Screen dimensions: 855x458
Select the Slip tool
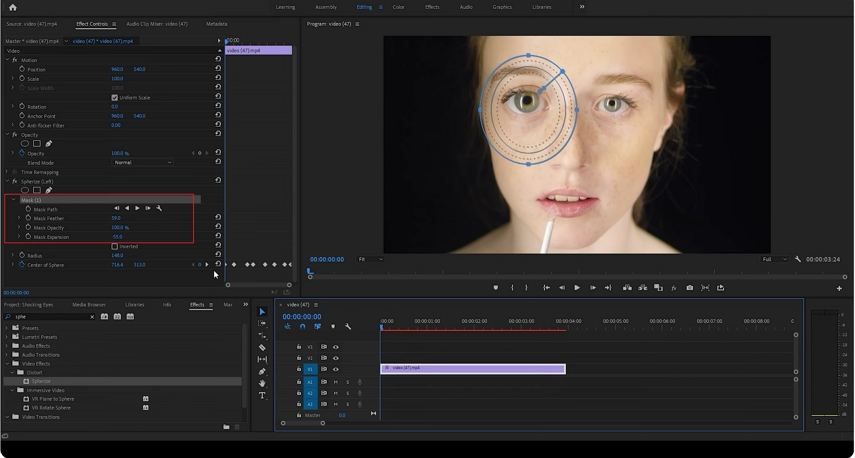[x=262, y=359]
